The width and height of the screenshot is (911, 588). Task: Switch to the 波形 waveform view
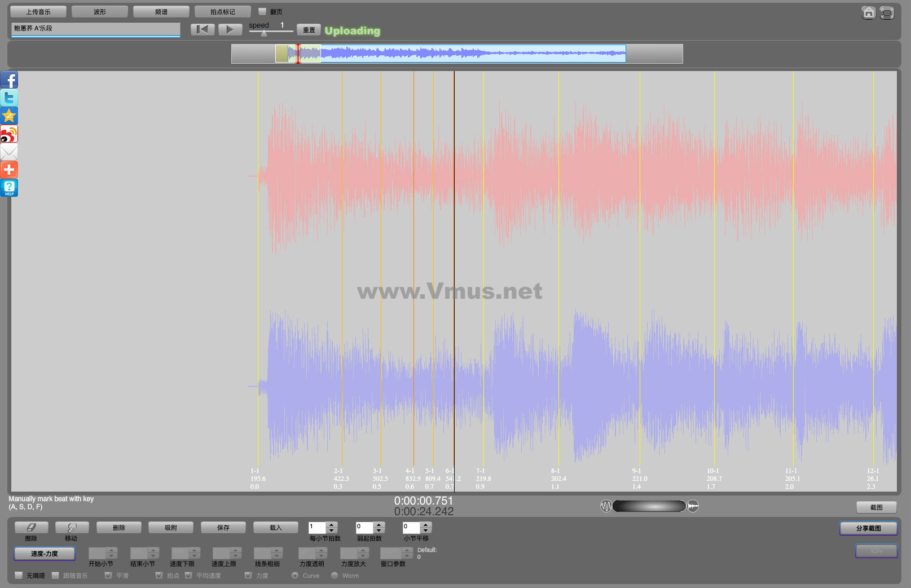(100, 12)
